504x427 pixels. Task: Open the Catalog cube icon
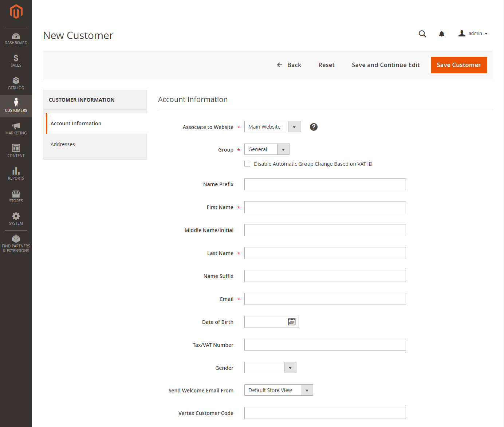click(x=16, y=81)
